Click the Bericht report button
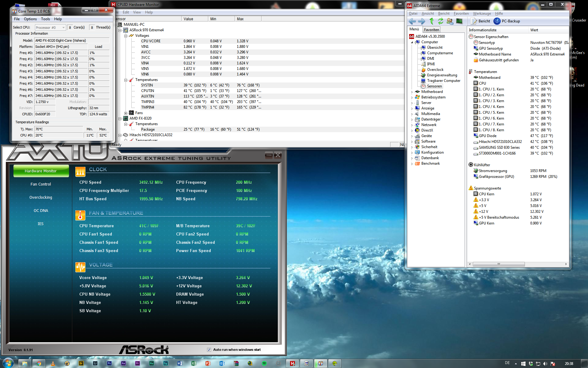588x368 pixels. click(x=481, y=21)
